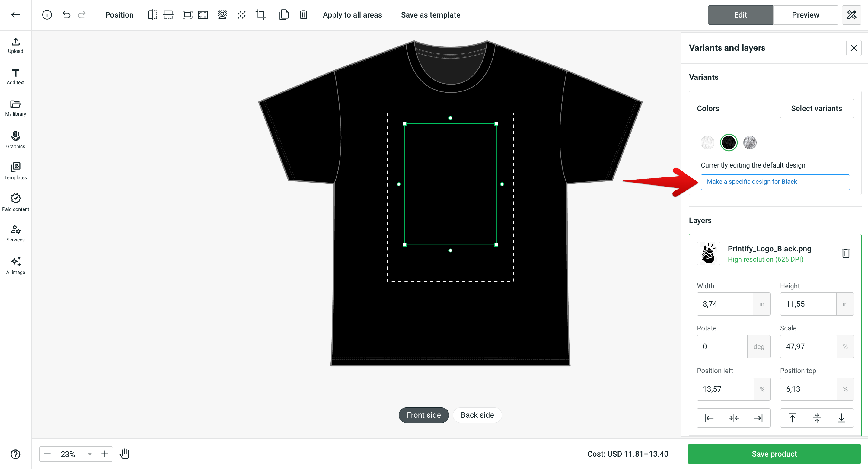Open the AI image generator

15,266
